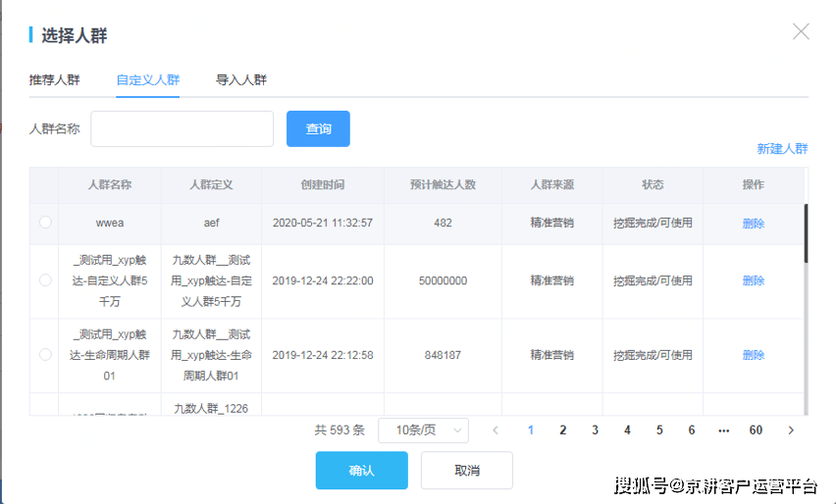Click the date 2020-05-21 11:32:57

pyautogui.click(x=323, y=224)
